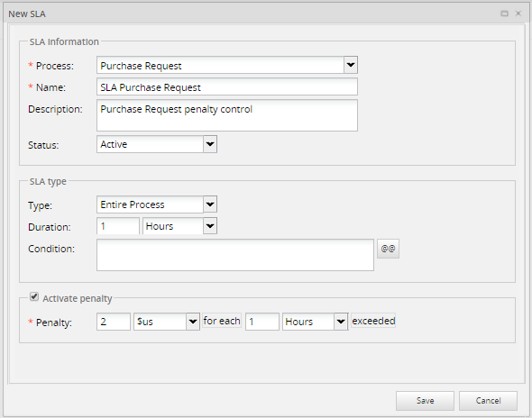Viewport: 532px width, 418px height.
Task: Open the Type dropdown showing Entire Process
Action: click(x=210, y=204)
